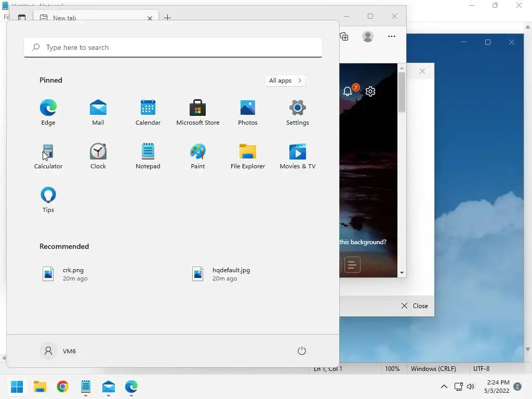This screenshot has width=532, height=399.
Task: Open the network status tray icon
Action: [x=458, y=387]
